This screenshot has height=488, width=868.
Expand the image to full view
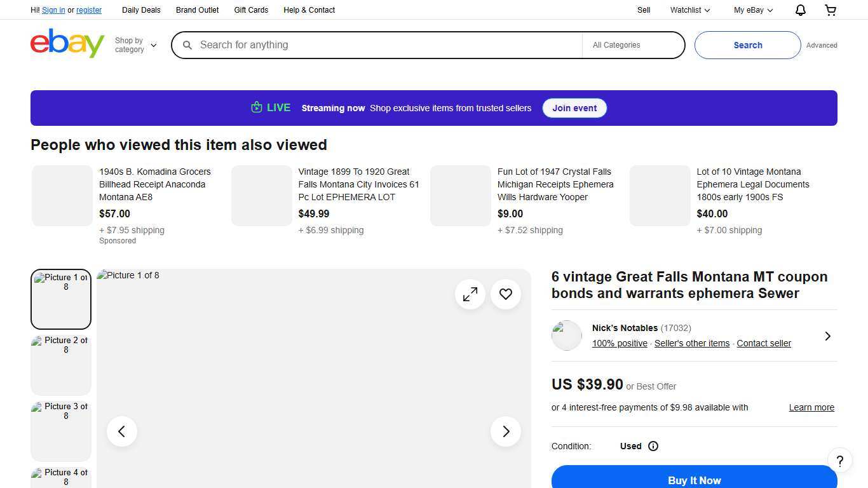(470, 294)
